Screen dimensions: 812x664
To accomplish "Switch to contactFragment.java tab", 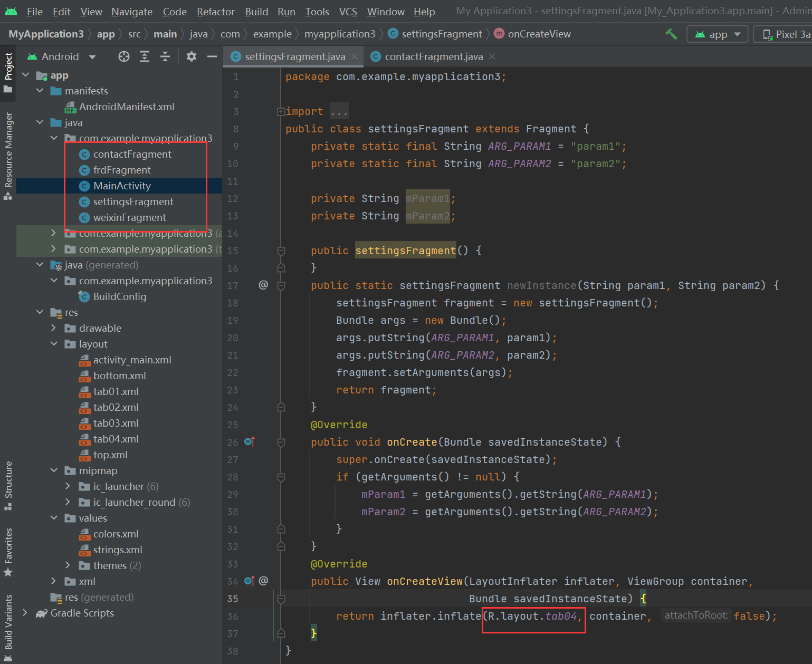I will (x=433, y=56).
